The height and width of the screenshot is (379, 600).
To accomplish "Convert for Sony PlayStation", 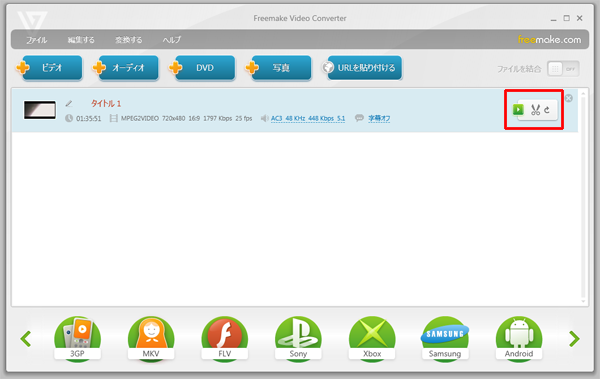I will [298, 338].
